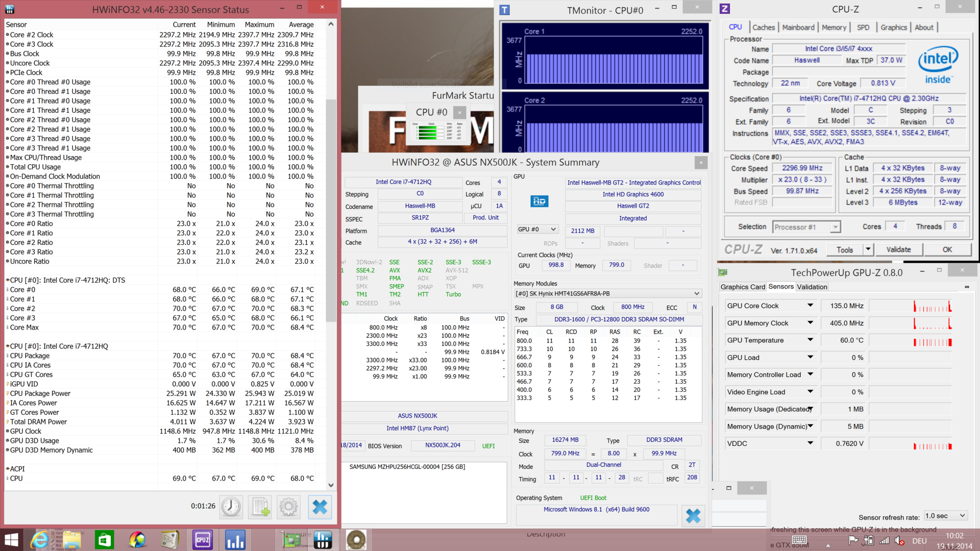Click the HWiNFO clock reset icon
This screenshot has height=551, width=980.
231,507
